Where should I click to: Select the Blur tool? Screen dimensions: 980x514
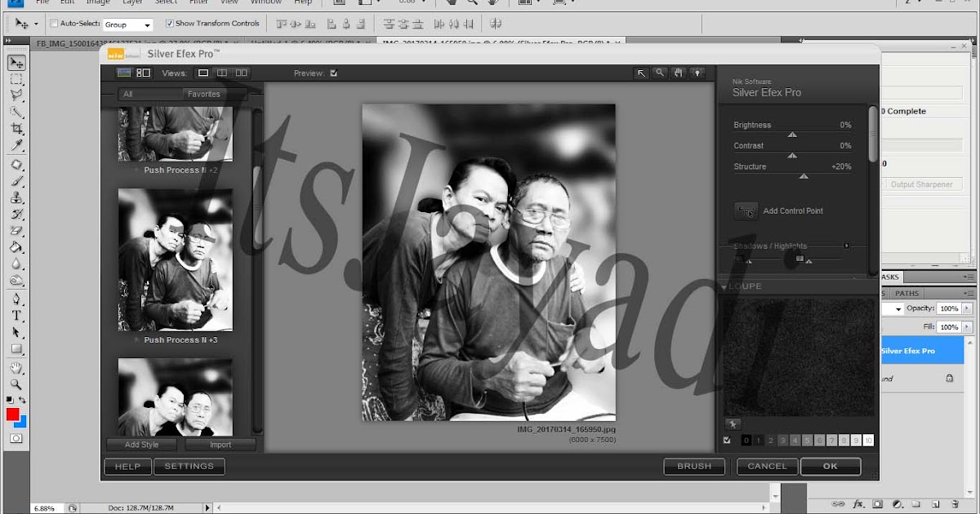point(16,264)
